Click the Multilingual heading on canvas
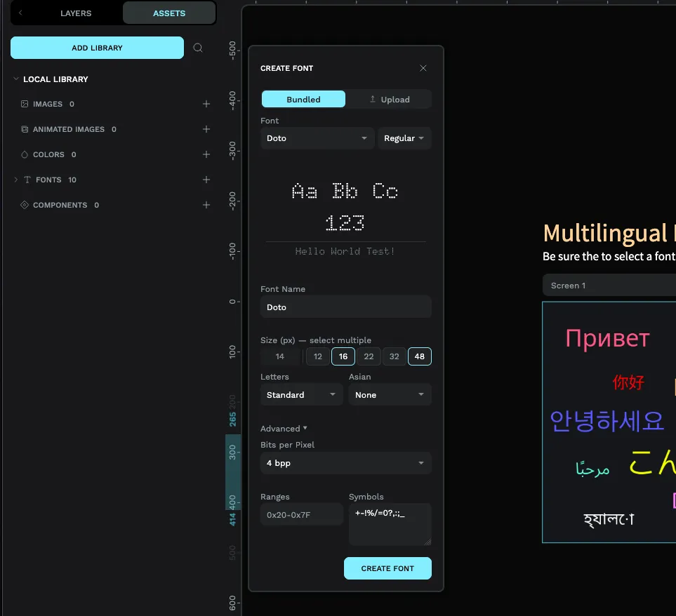 [609, 233]
